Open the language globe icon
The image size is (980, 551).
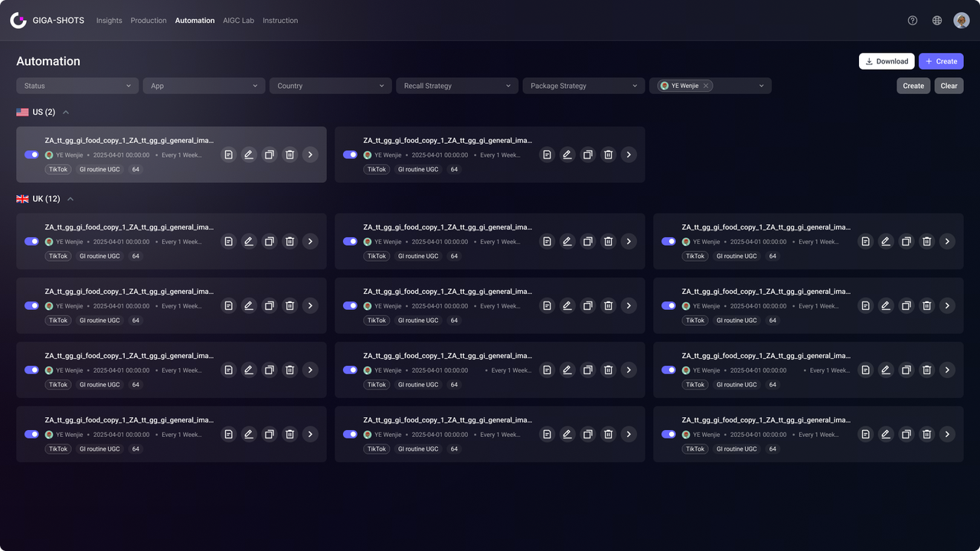click(x=937, y=21)
